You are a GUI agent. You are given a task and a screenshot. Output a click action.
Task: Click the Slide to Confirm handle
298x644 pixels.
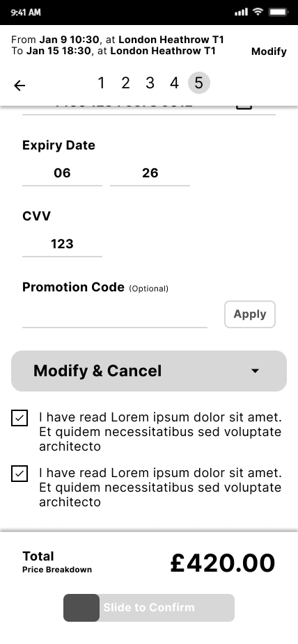81,607
